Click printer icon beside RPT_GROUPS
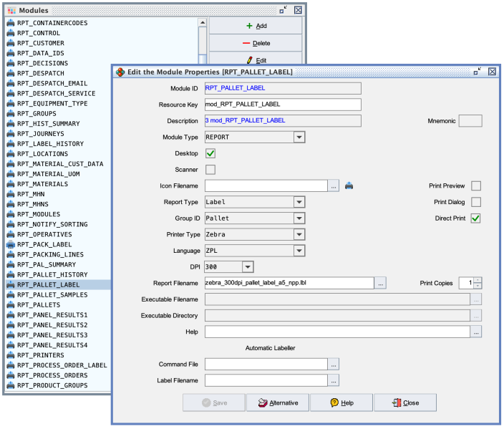 [11, 114]
